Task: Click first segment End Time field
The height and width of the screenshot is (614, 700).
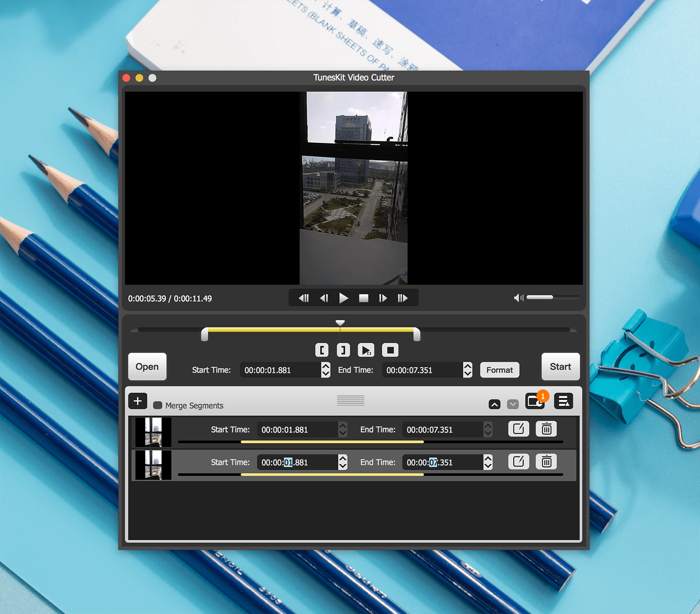Action: [x=442, y=430]
